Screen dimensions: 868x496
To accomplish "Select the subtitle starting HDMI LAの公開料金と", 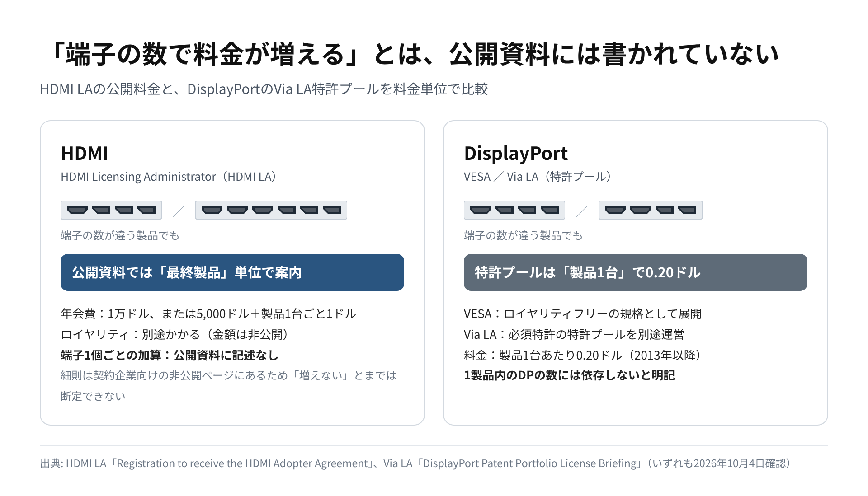I will pos(264,89).
